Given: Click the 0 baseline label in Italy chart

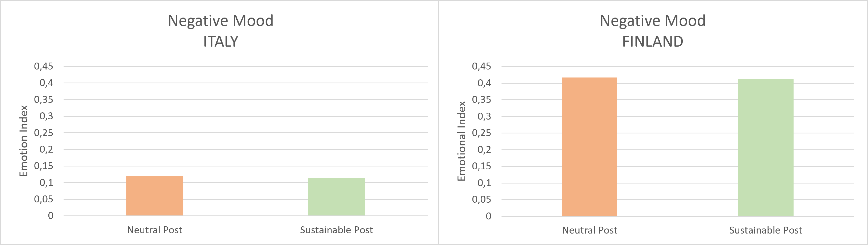Looking at the screenshot, I should pyautogui.click(x=51, y=216).
